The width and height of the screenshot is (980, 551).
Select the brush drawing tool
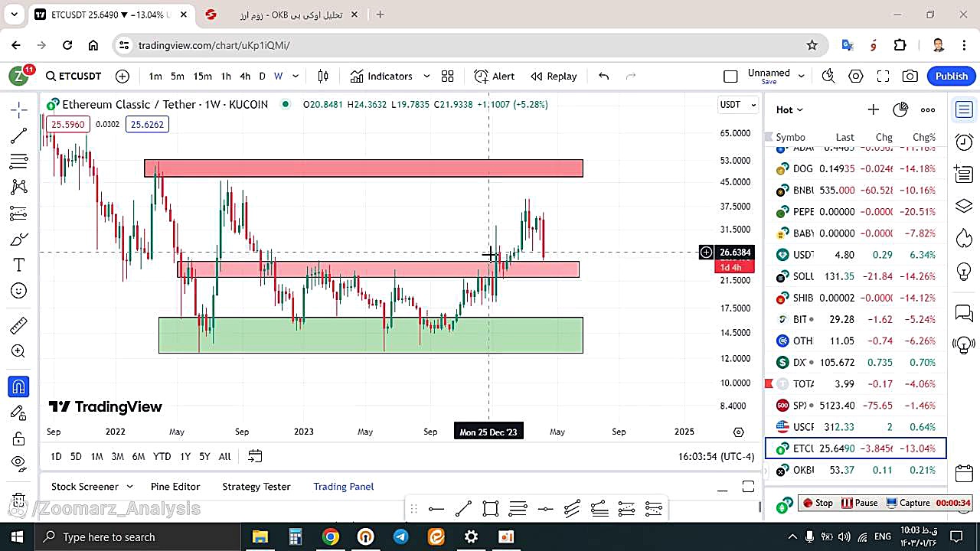(19, 240)
